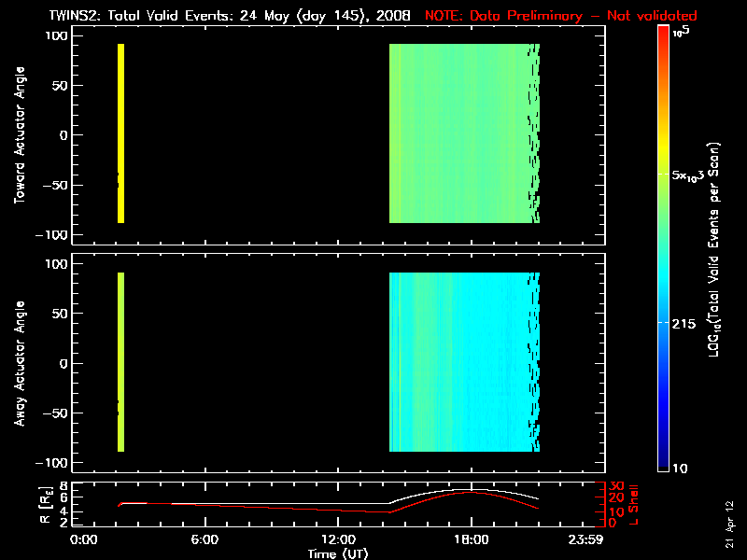Click the 'Toward Actuator Angle' axis label

point(20,134)
